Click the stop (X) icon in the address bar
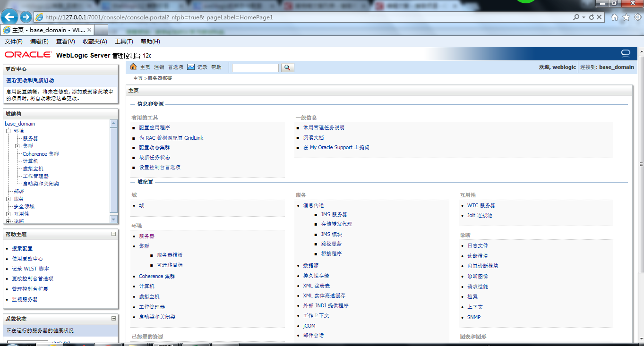644x346 pixels. pos(599,17)
